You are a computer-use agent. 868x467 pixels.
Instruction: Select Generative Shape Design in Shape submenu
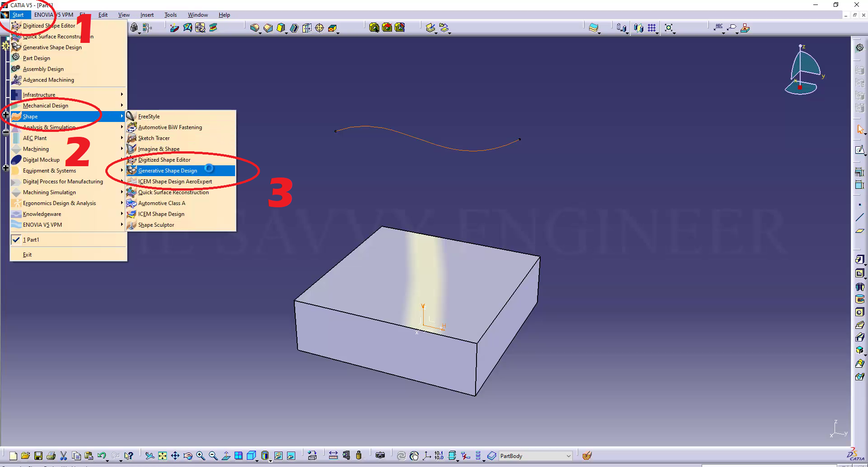[x=168, y=171]
